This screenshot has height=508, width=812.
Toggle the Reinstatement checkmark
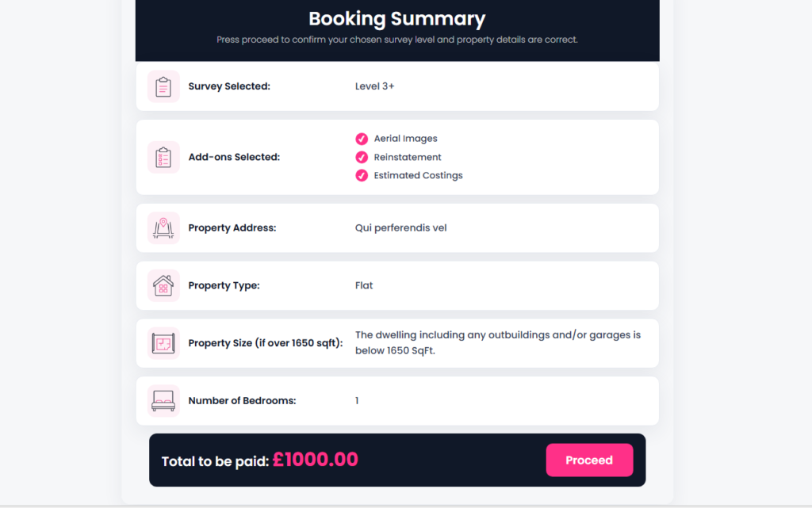[x=362, y=157]
